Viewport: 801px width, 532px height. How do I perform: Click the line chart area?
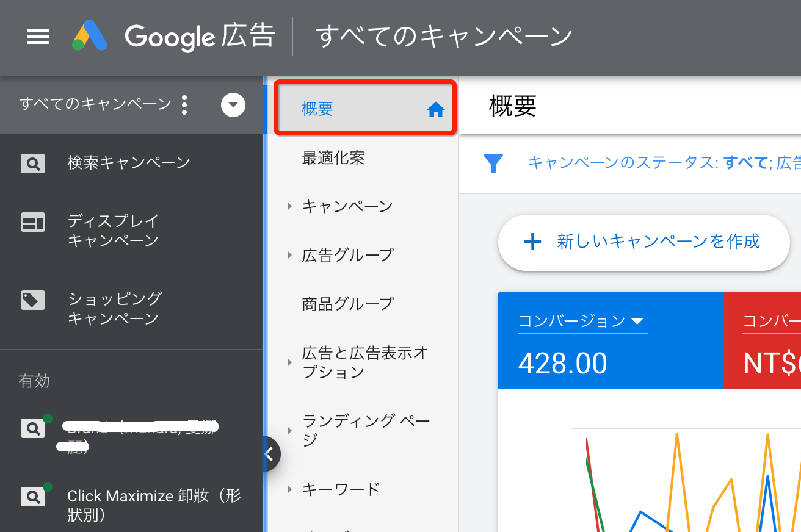coord(686,480)
